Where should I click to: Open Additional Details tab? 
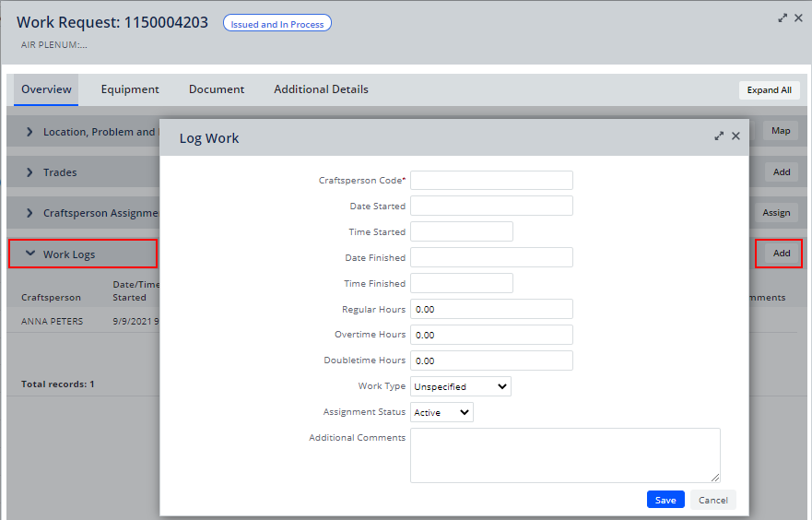point(321,89)
